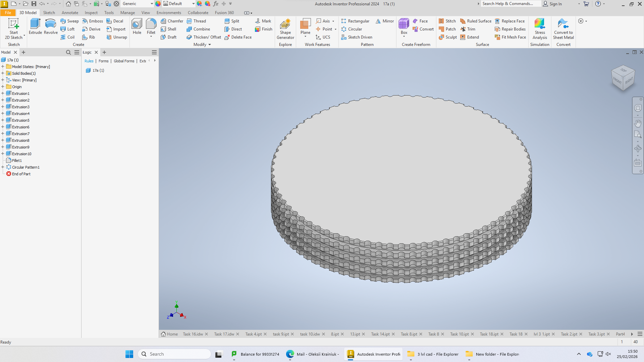Open the File menu
Image resolution: width=644 pixels, height=362 pixels.
point(8,12)
